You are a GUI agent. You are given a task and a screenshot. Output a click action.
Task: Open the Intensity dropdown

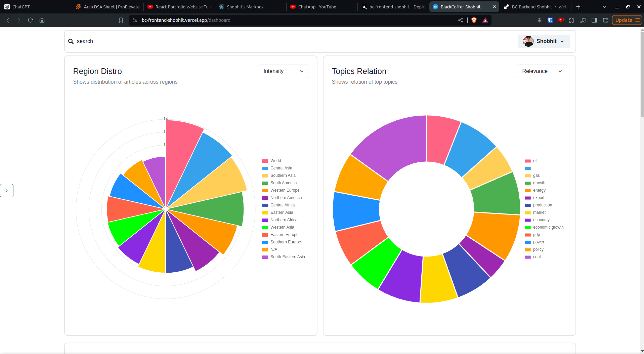click(x=283, y=71)
